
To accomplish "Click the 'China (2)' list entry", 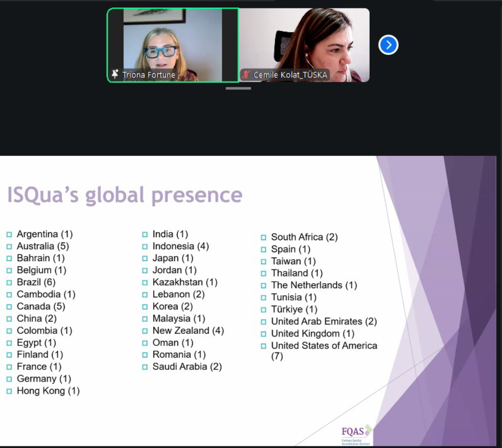I will coord(37,319).
